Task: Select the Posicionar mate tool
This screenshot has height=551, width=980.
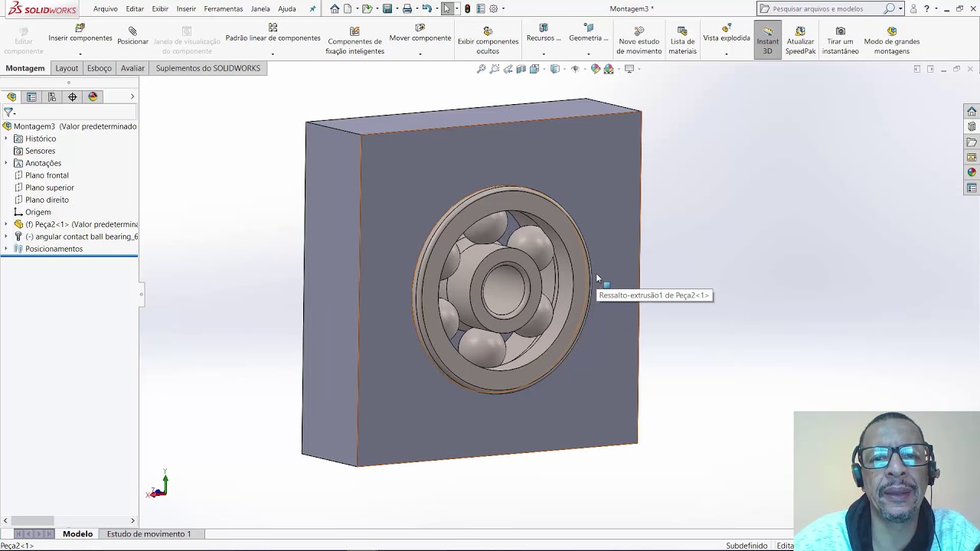Action: [x=132, y=35]
